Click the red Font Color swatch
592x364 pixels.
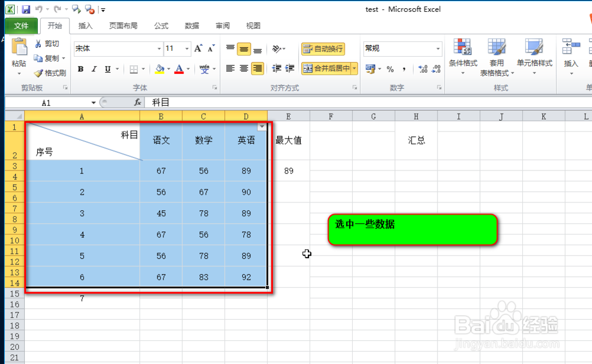tap(181, 73)
